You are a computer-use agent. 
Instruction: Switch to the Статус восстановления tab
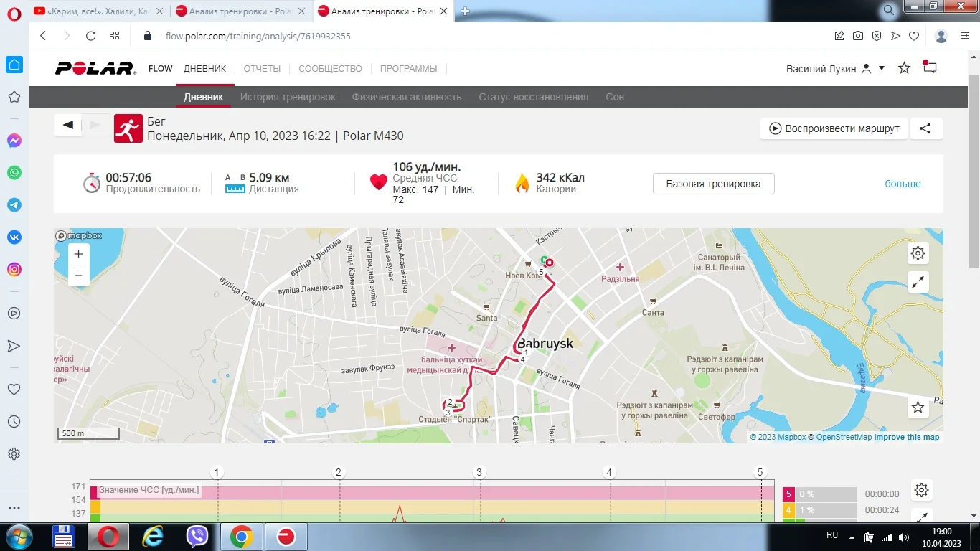pyautogui.click(x=533, y=97)
